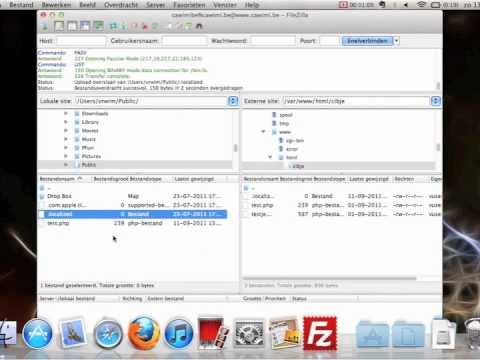Sort local files by Laatst gewijzigd column
This screenshot has height=360, width=480.
tap(199, 179)
